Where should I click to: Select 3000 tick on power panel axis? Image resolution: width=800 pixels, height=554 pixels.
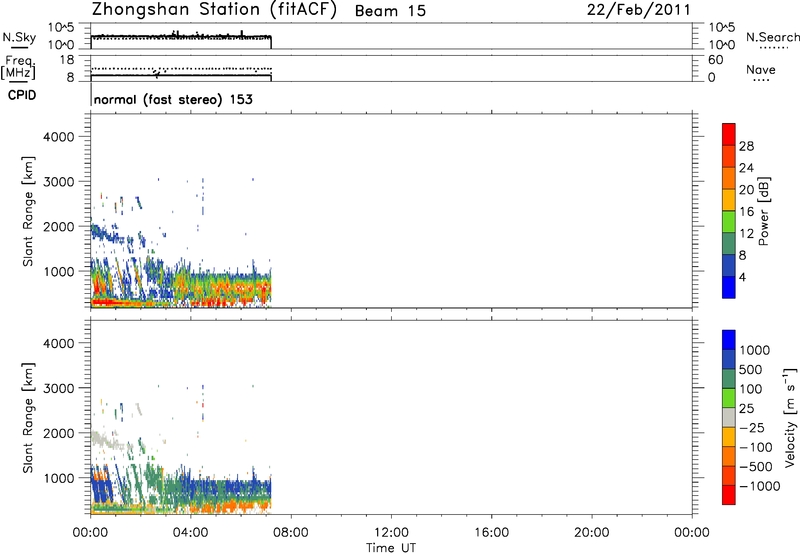pos(59,182)
